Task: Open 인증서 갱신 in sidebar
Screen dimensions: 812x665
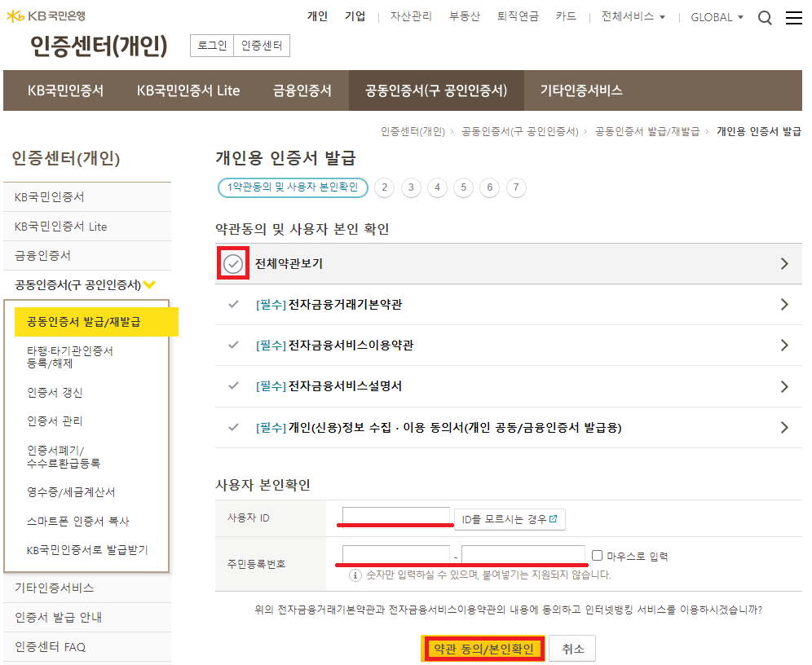Action: tap(55, 393)
